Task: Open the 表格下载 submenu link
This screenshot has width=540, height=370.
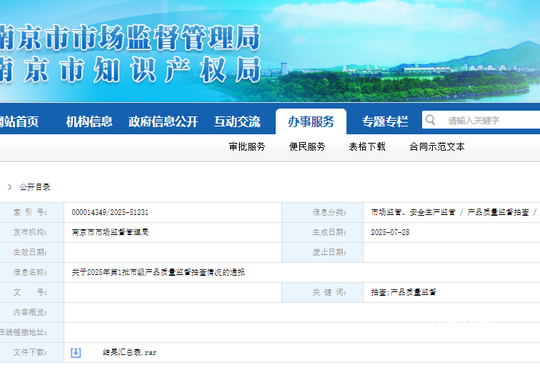Action: pos(367,147)
